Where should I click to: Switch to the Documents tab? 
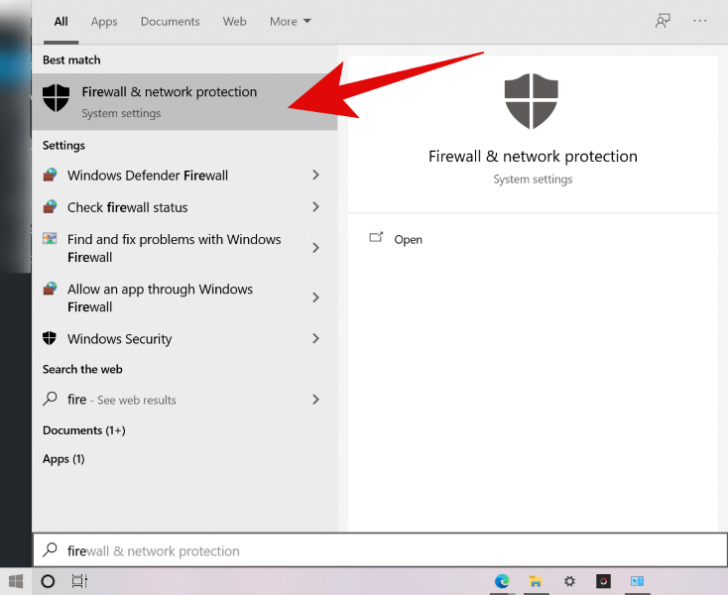pyautogui.click(x=170, y=21)
